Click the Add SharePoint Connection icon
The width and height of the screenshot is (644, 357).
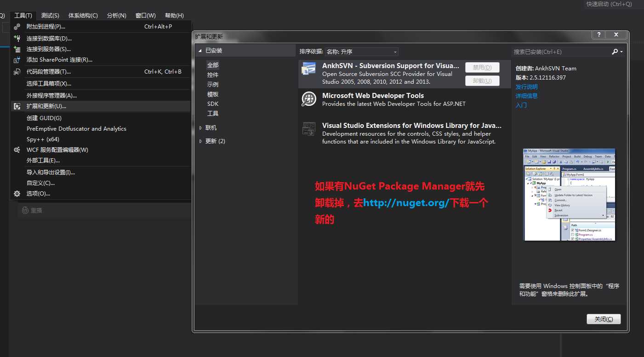click(x=17, y=60)
